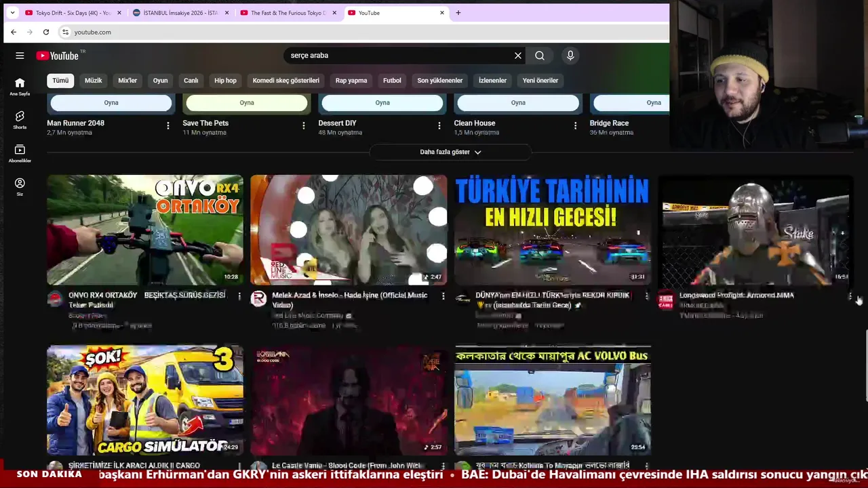The width and height of the screenshot is (868, 488).
Task: Go to Ana Sayfa in sidebar
Action: click(20, 86)
